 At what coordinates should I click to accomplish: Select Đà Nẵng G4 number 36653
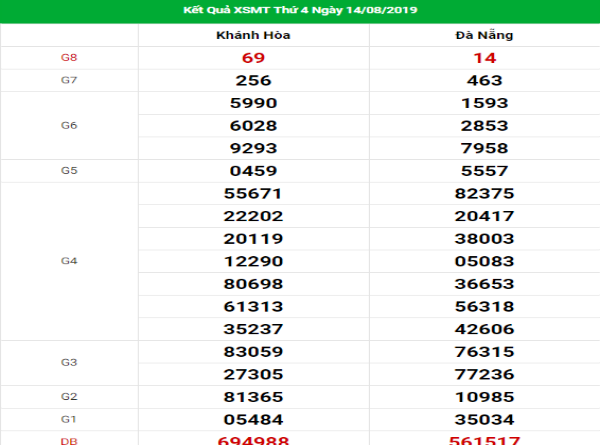[484, 284]
